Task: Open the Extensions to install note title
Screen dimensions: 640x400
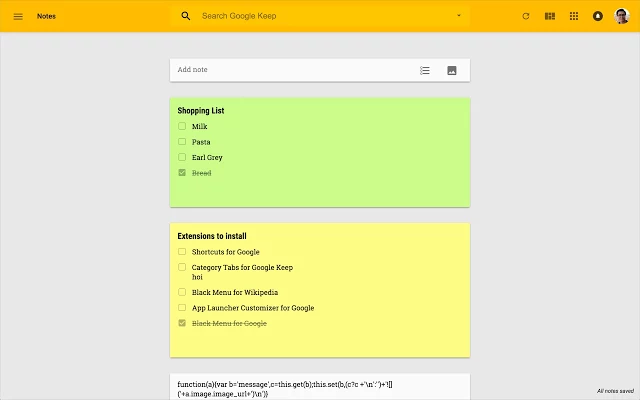Action: (211, 236)
